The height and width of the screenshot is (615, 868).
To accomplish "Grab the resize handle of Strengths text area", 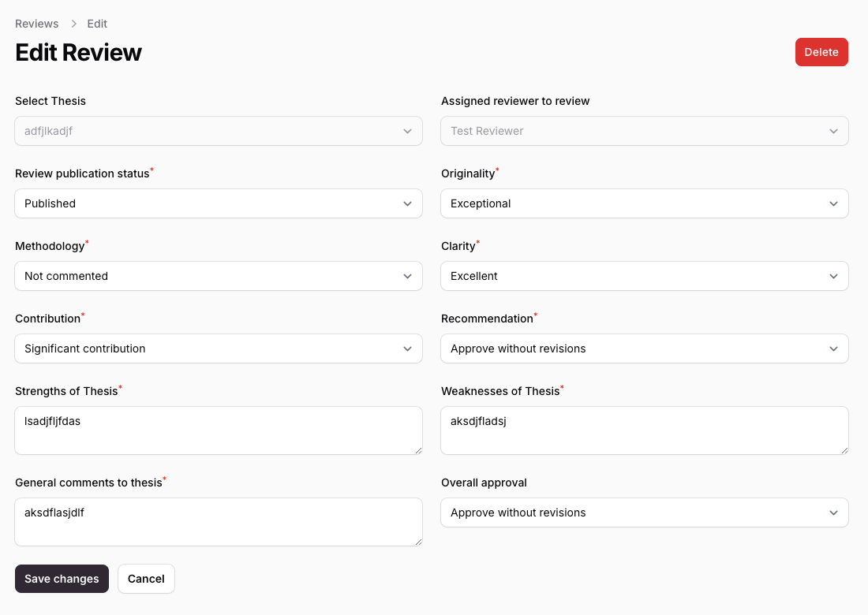I will 418,450.
